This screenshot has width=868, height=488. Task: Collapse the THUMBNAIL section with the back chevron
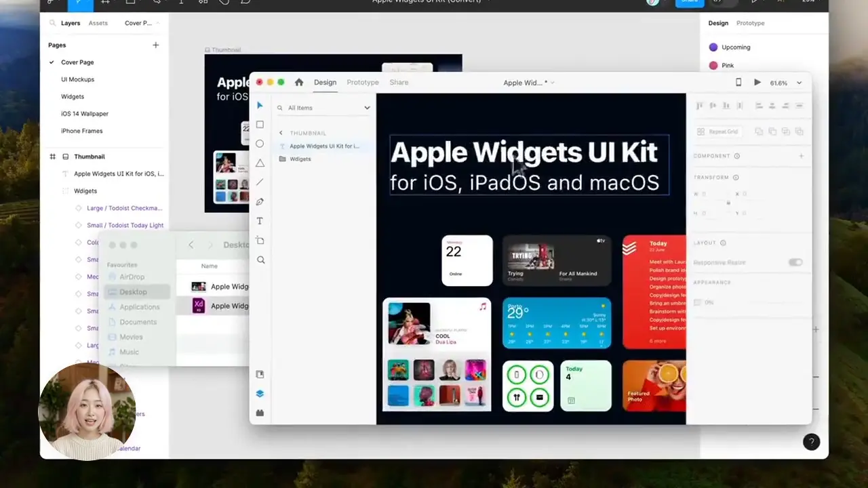281,133
